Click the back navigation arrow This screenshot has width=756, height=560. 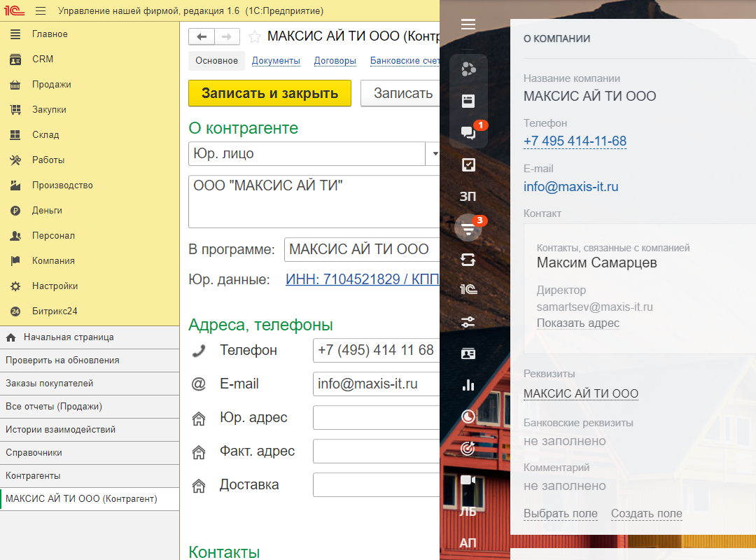click(x=202, y=36)
